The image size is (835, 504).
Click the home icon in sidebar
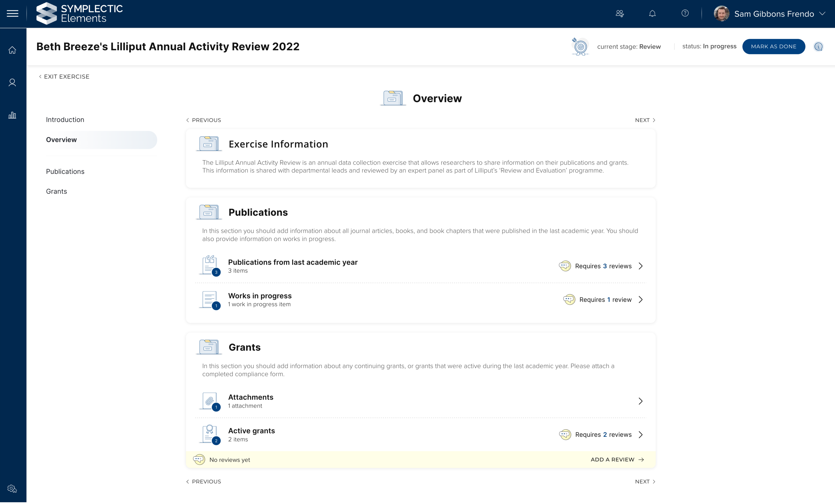[12, 50]
